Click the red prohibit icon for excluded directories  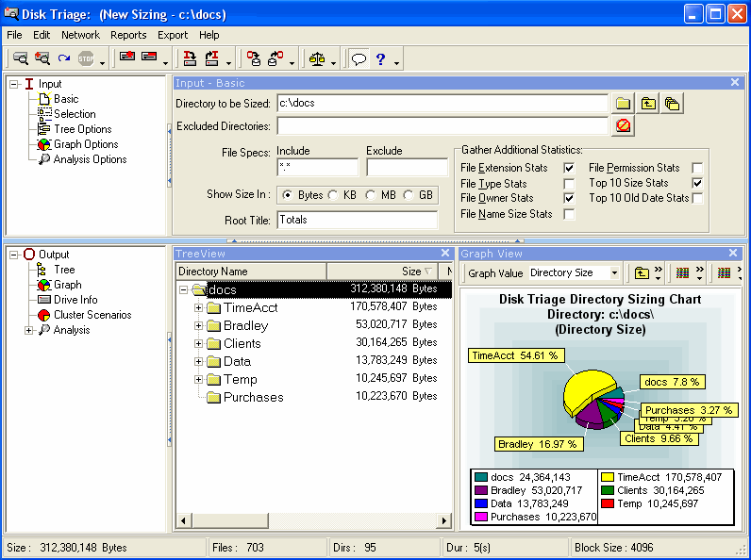[623, 126]
